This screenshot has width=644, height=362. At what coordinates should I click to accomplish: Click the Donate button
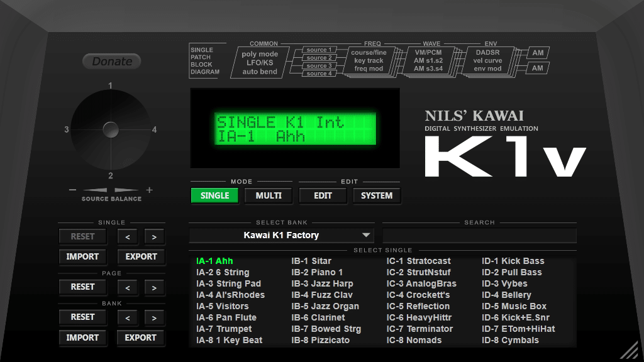[x=112, y=62]
